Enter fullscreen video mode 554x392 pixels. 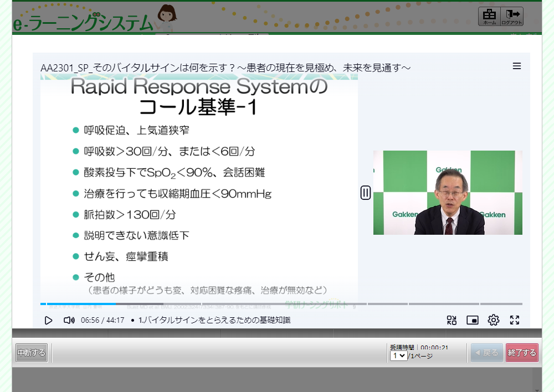pyautogui.click(x=515, y=320)
